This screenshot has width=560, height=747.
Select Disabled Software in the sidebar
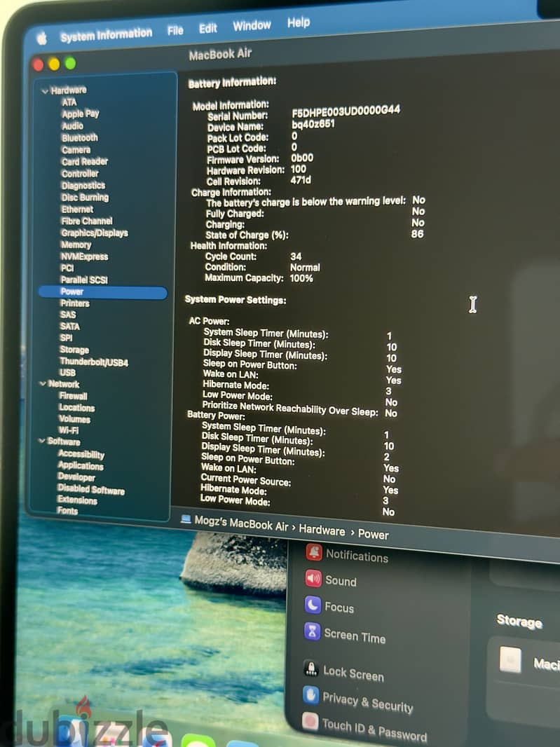[91, 489]
